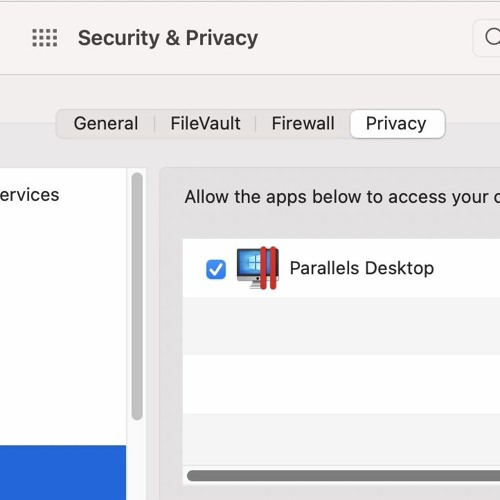This screenshot has height=500, width=500.
Task: Click the Show All grid icon
Action: tap(45, 38)
